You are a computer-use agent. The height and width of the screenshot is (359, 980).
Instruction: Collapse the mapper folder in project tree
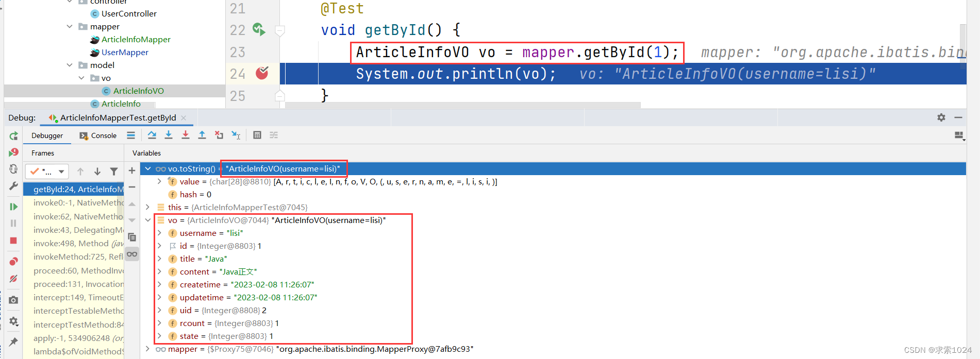tap(70, 26)
